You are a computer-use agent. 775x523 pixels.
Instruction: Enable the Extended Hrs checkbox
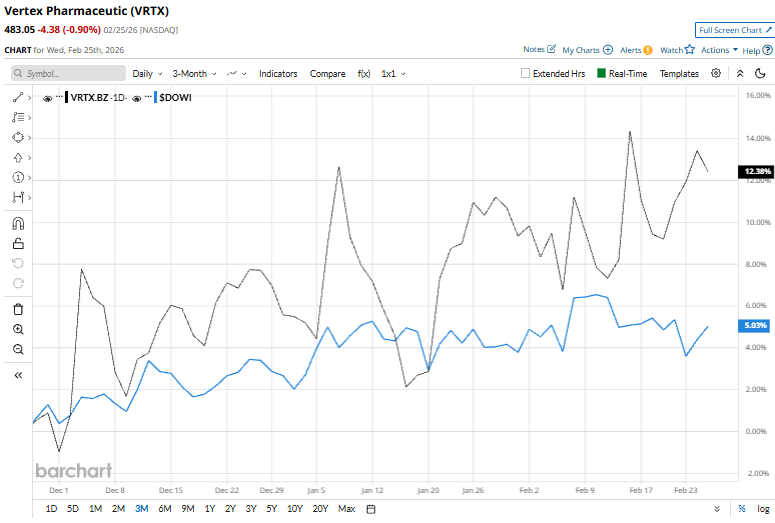tap(525, 73)
